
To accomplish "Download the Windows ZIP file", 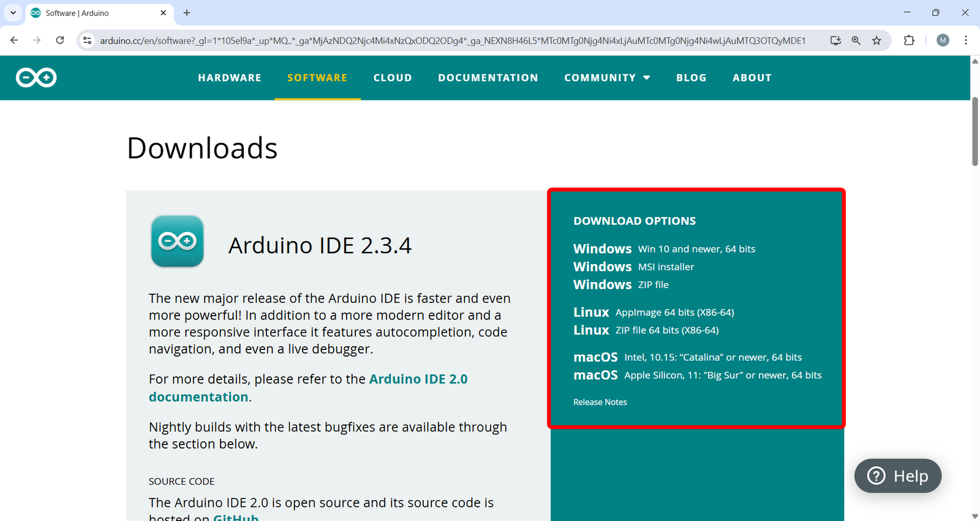I will coord(621,284).
